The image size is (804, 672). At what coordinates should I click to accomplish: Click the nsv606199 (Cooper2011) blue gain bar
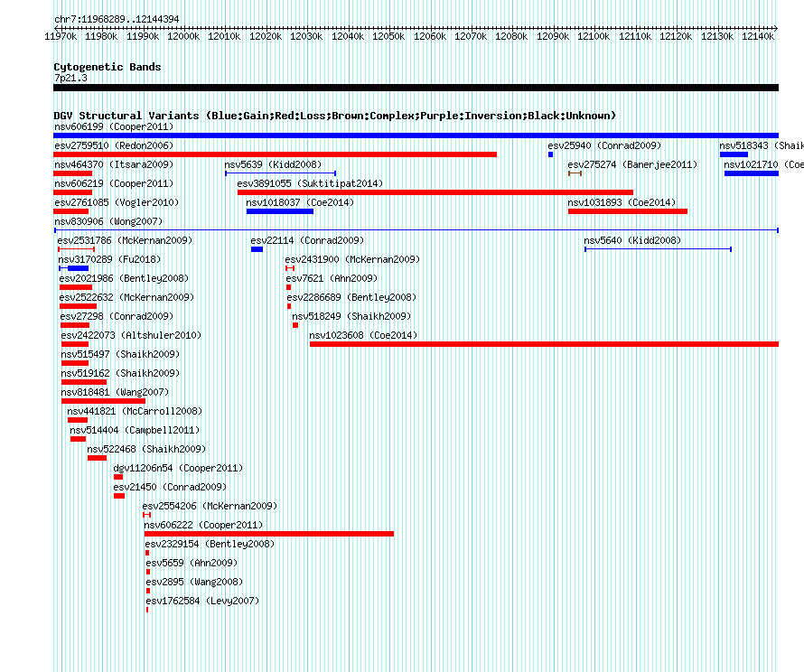click(416, 135)
